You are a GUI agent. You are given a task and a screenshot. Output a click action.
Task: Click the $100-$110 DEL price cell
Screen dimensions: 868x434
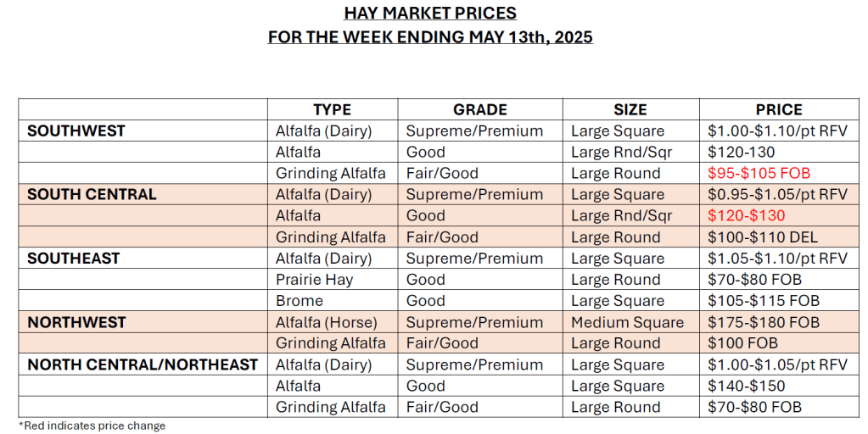pyautogui.click(x=762, y=237)
